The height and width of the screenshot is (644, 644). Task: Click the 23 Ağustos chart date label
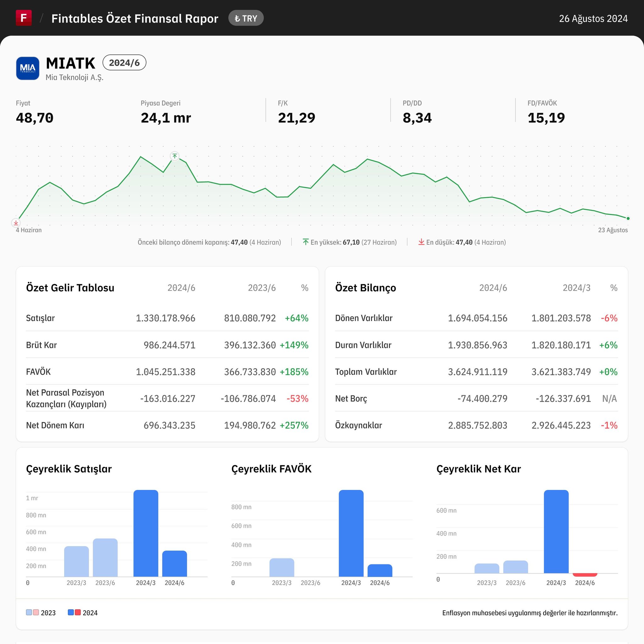613,230
